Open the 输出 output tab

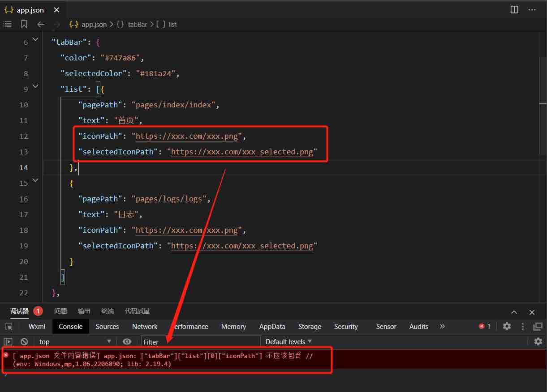pos(84,311)
